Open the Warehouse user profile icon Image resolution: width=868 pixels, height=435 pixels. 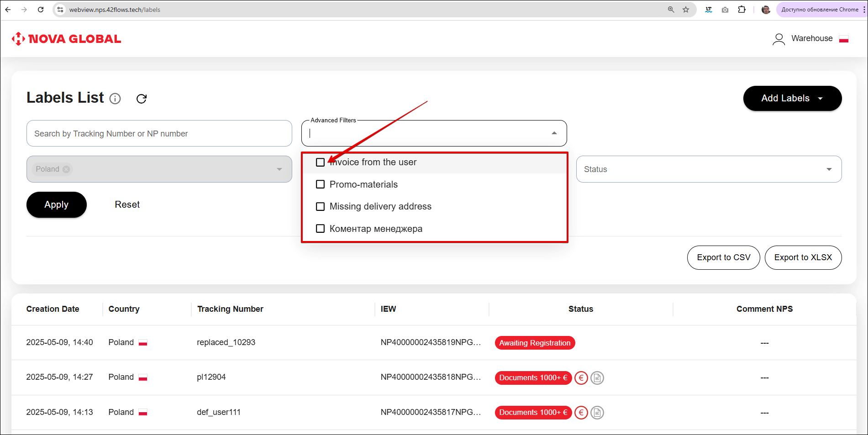click(x=779, y=39)
